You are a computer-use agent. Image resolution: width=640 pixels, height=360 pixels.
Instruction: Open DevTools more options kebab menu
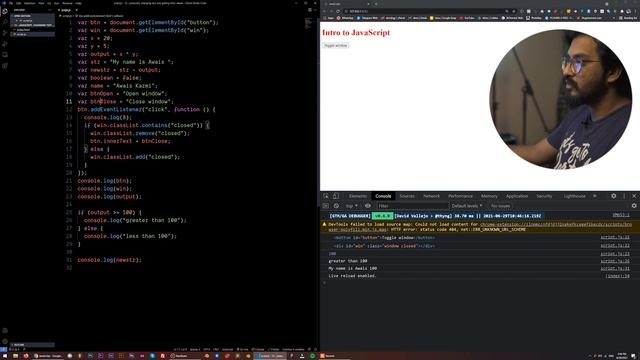pyautogui.click(x=624, y=196)
